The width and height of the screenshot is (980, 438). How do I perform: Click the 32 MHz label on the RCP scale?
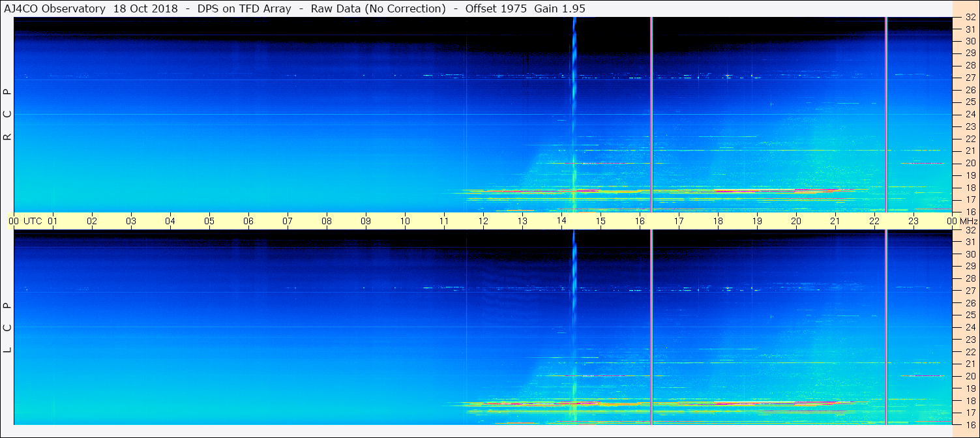970,18
